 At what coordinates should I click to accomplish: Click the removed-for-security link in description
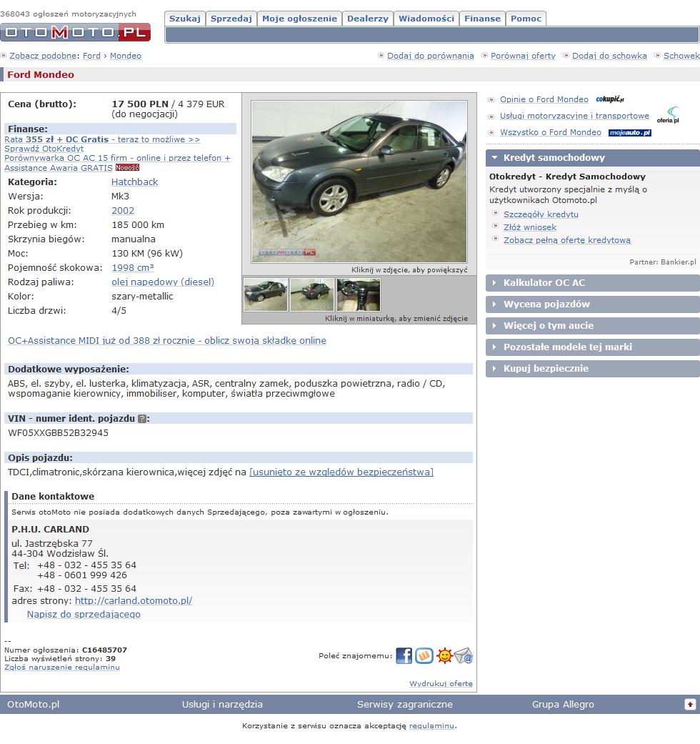(x=341, y=472)
